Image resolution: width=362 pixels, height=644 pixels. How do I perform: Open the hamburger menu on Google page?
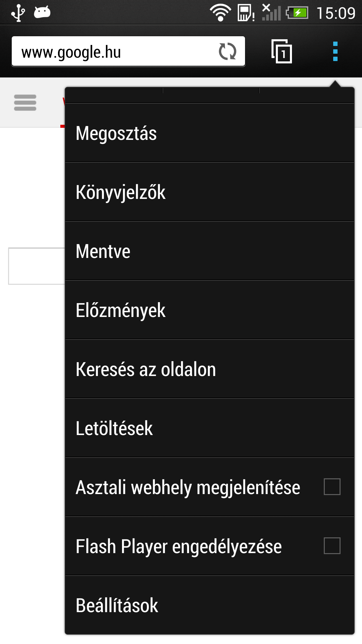pos(25,103)
